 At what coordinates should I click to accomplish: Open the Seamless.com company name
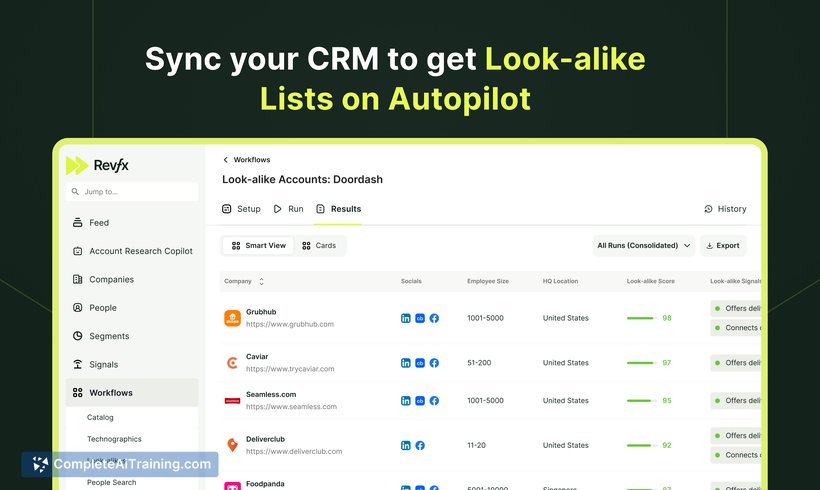click(x=271, y=394)
